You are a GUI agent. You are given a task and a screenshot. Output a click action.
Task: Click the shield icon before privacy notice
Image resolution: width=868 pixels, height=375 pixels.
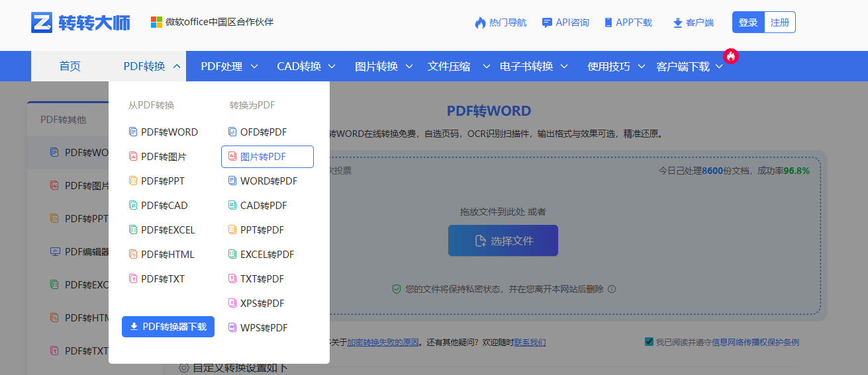397,289
